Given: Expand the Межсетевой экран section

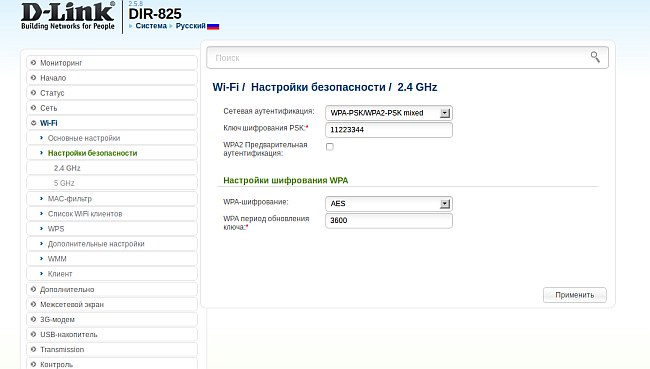Looking at the screenshot, I should click(x=112, y=304).
